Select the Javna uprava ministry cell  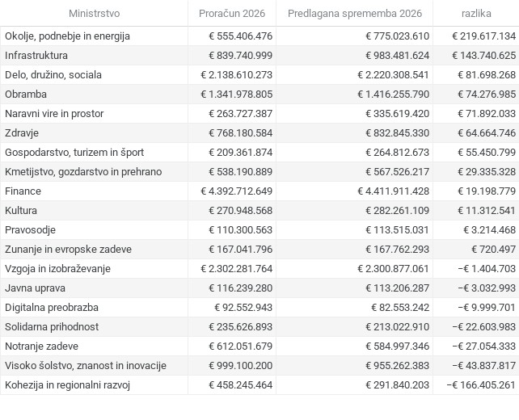[x=36, y=288]
